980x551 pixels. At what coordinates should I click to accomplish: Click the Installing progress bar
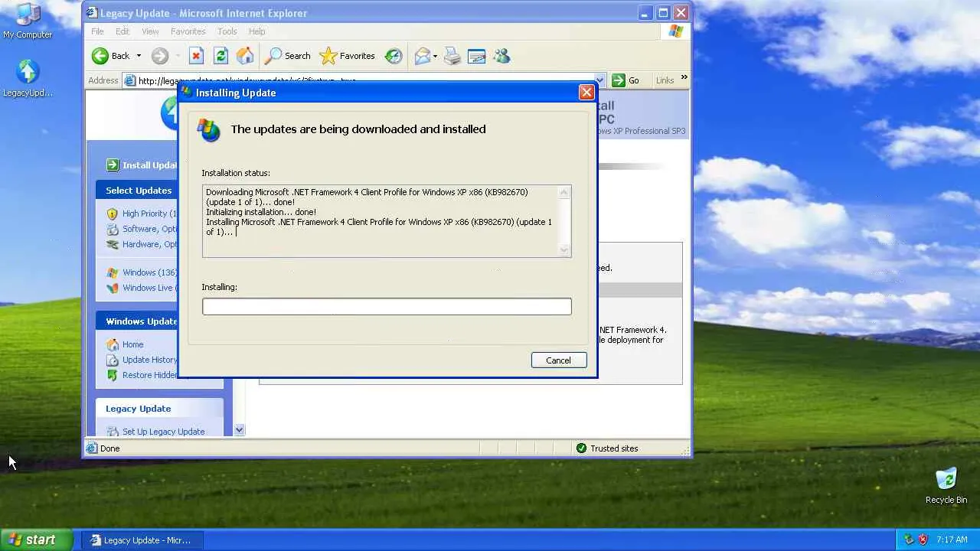[387, 306]
